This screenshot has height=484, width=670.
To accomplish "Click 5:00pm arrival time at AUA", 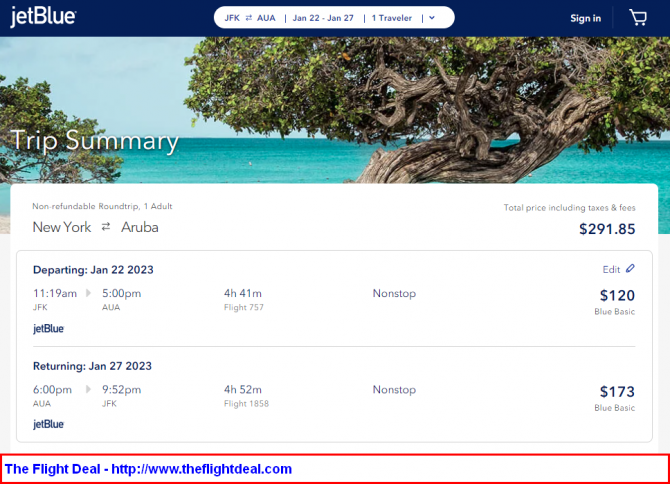I will coord(121,293).
